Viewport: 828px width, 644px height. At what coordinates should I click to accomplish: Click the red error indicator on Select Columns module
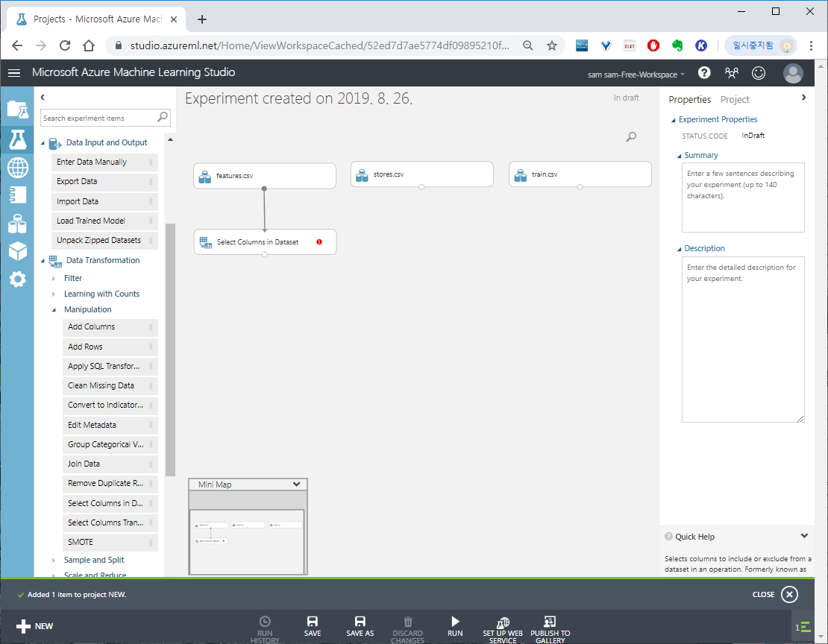pyautogui.click(x=319, y=241)
